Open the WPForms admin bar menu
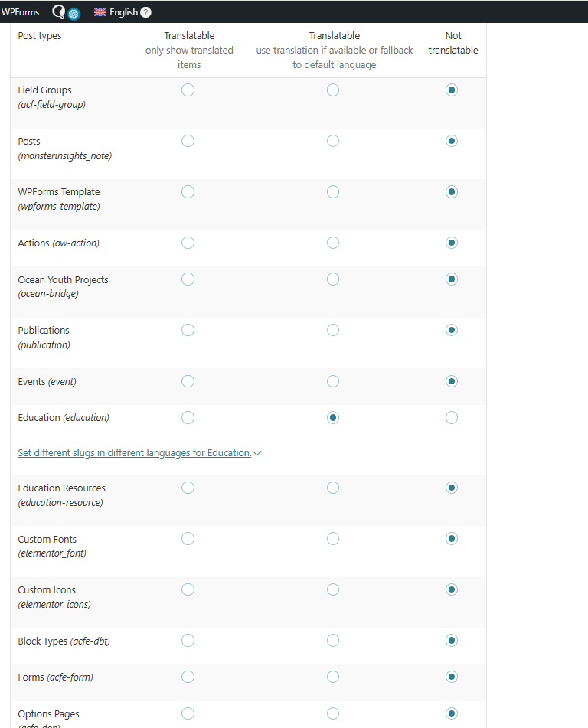The width and height of the screenshot is (588, 728). coord(20,12)
